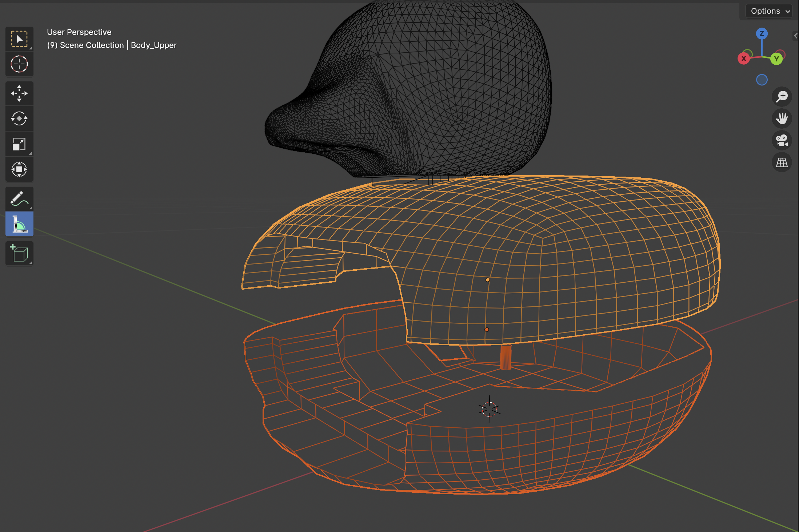The width and height of the screenshot is (799, 532).
Task: Select the Move tool
Action: [19, 93]
